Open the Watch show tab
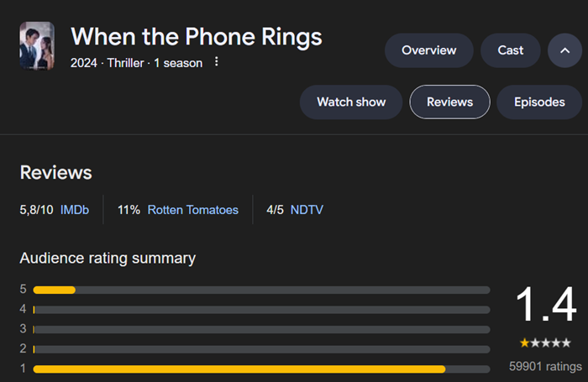Image resolution: width=588 pixels, height=382 pixels. point(351,102)
